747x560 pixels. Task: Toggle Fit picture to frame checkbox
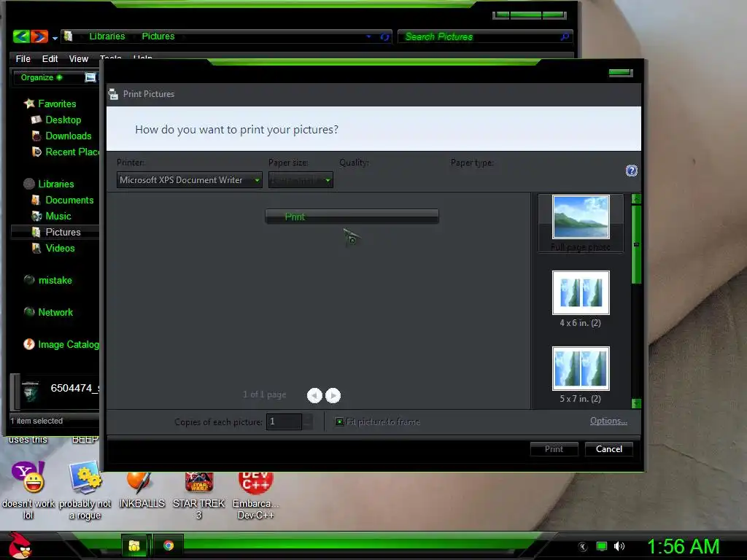pos(339,421)
